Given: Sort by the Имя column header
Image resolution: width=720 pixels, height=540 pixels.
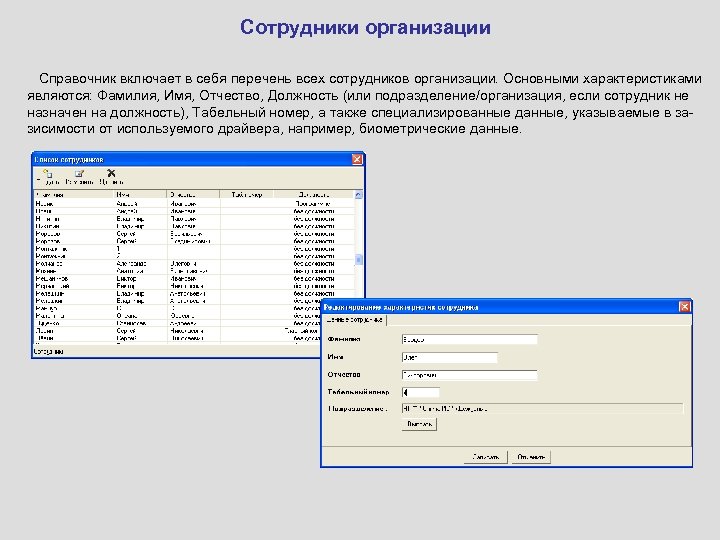Looking at the screenshot, I should 140,195.
